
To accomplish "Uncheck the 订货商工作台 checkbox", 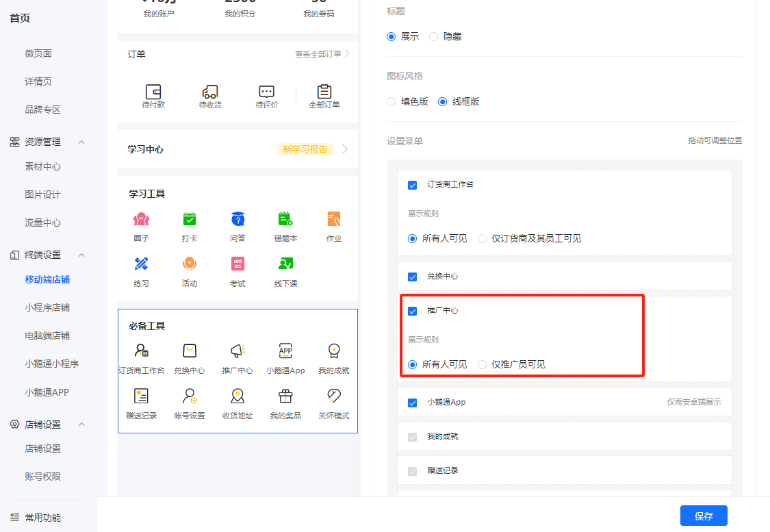I will click(413, 185).
